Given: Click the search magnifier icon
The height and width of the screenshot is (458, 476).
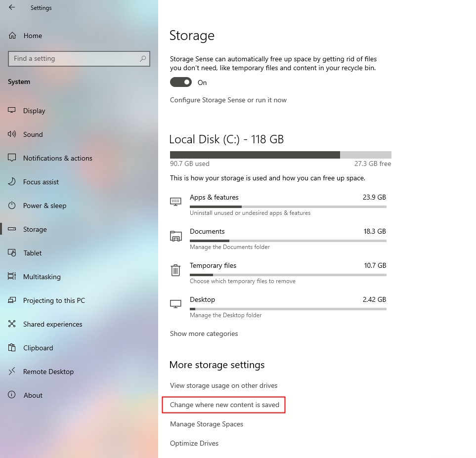Looking at the screenshot, I should click(x=143, y=59).
